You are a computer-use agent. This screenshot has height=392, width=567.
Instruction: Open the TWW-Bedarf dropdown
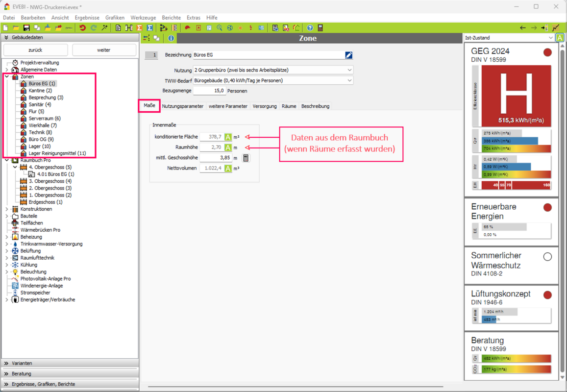tap(349, 80)
